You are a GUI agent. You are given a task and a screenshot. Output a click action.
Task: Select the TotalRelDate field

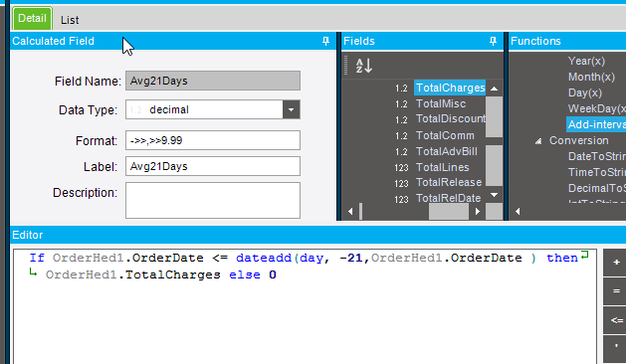click(448, 198)
